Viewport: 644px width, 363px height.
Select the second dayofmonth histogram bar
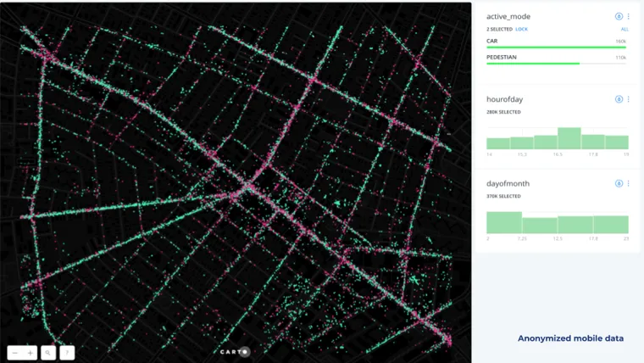pyautogui.click(x=540, y=226)
